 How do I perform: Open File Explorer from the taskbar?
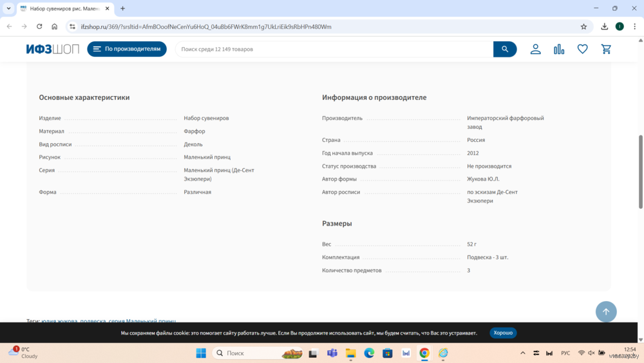[x=350, y=353]
